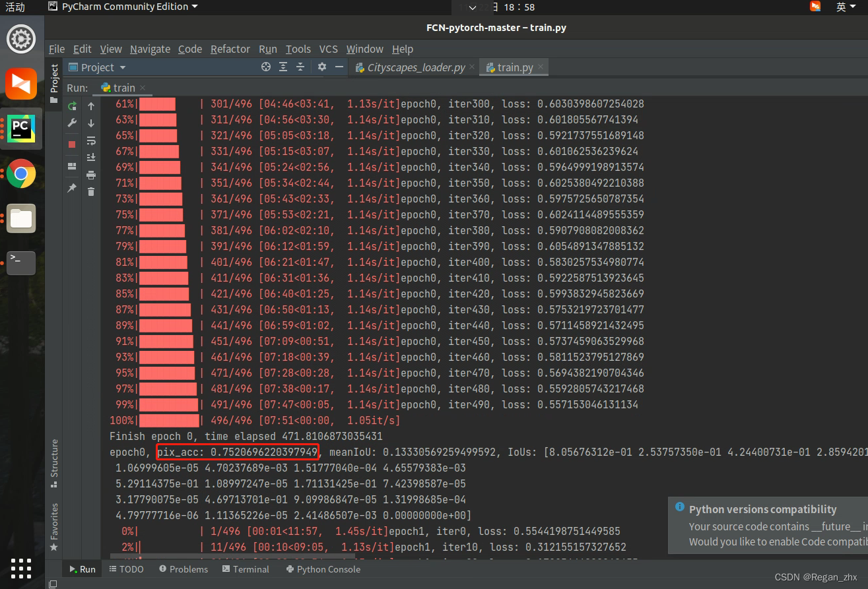Open the Terminal tool window
Screen dimensions: 868x589
pyautogui.click(x=246, y=569)
